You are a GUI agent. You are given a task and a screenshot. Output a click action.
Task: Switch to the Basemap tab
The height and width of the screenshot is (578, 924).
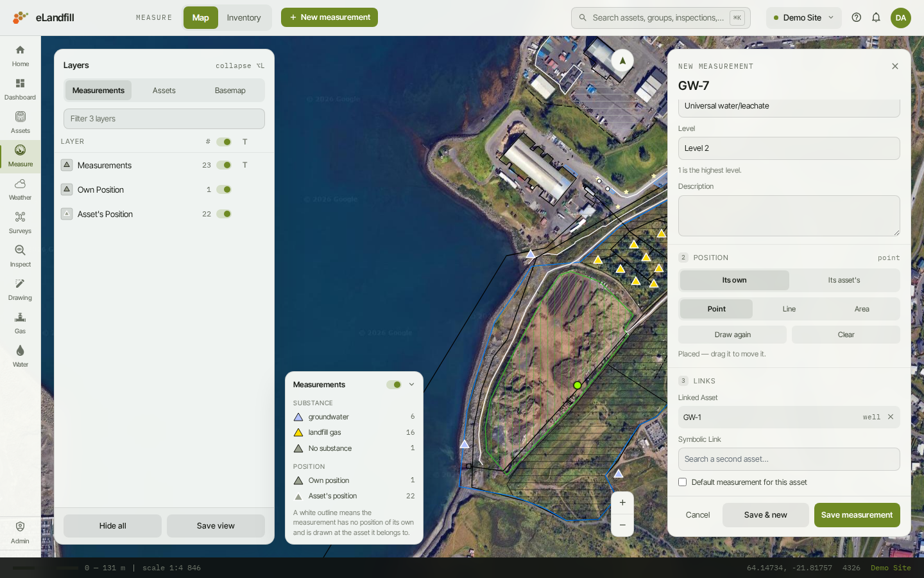click(x=230, y=91)
